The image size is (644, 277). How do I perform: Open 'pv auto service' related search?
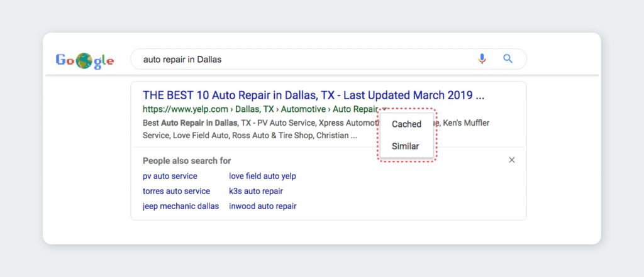(170, 176)
